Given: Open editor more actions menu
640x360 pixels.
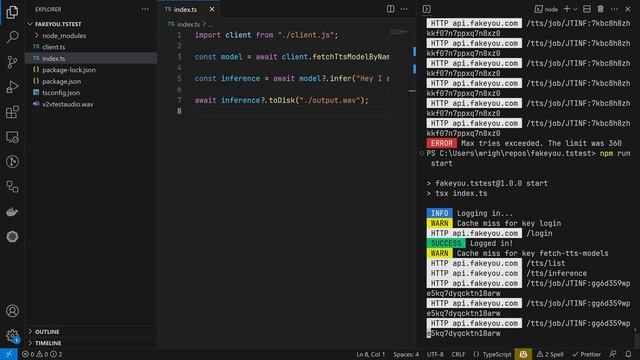Looking at the screenshot, I should click(404, 9).
